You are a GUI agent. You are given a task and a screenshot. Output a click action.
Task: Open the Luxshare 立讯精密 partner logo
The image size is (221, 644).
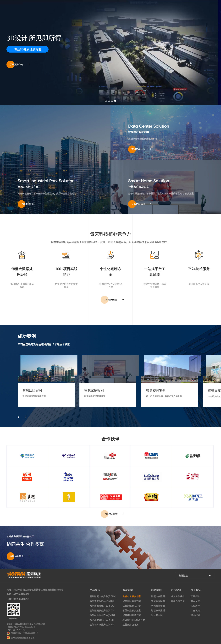[x=151, y=477]
